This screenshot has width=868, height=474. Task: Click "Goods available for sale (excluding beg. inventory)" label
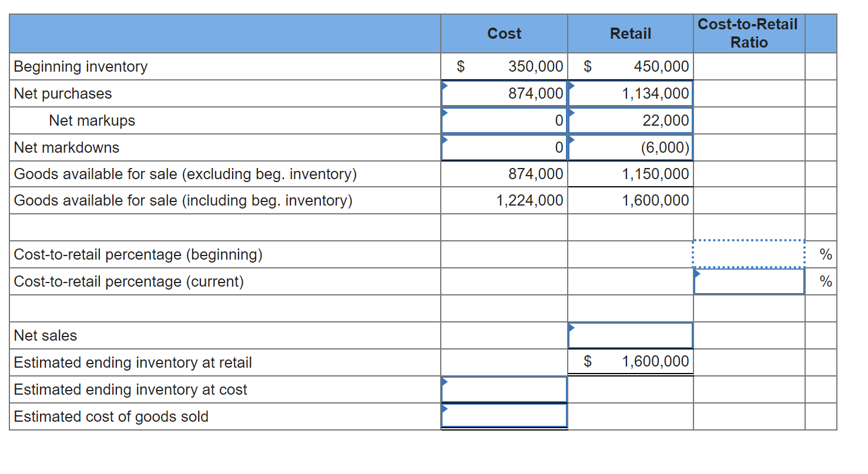[185, 174]
